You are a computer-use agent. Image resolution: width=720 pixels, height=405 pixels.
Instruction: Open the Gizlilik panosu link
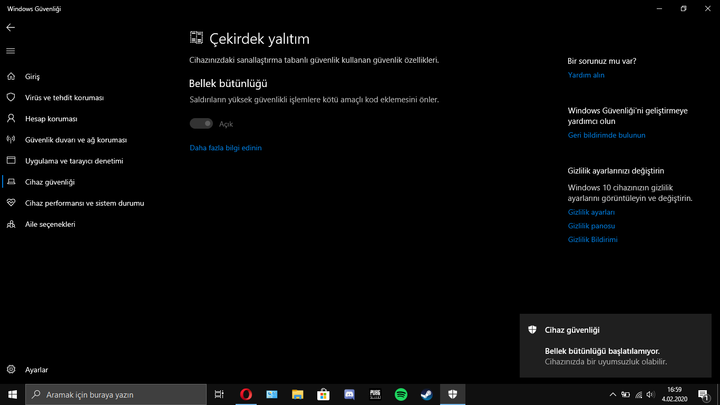[x=591, y=226]
